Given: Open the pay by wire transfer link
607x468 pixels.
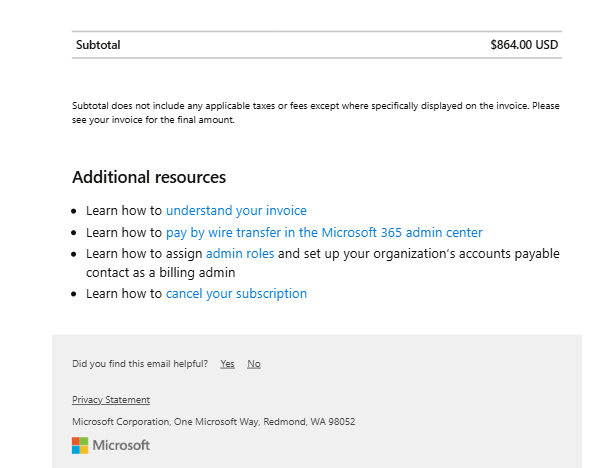Looking at the screenshot, I should click(x=324, y=232).
